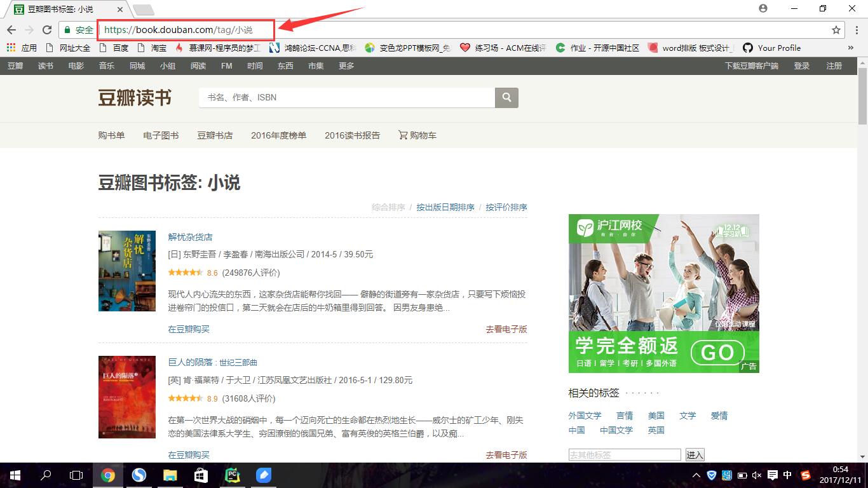Reload the page with the refresh icon
This screenshot has width=868, height=488.
pos(47,30)
